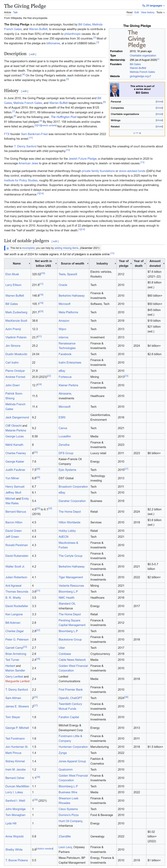
Task: Open the Jewish Future Pledge link
Action: pyautogui.click(x=83, y=159)
